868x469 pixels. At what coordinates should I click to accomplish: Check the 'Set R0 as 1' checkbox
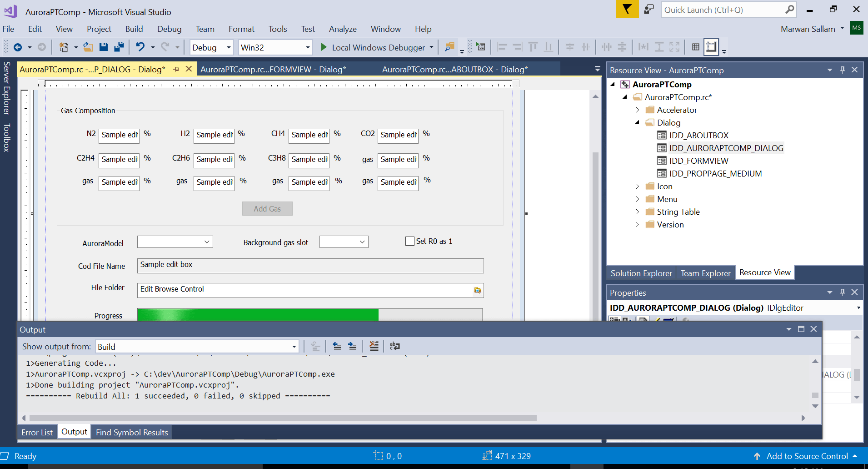tap(410, 241)
